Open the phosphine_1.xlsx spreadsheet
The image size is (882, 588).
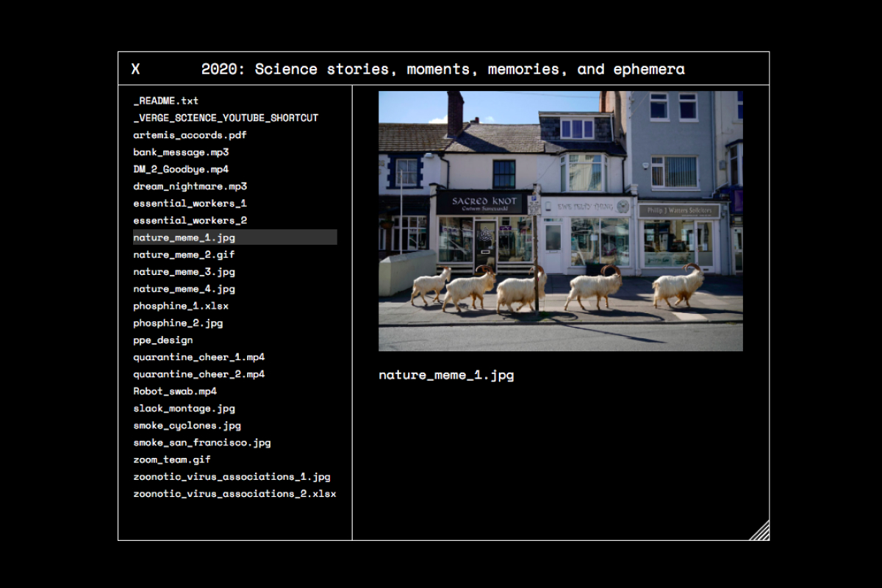pyautogui.click(x=181, y=306)
